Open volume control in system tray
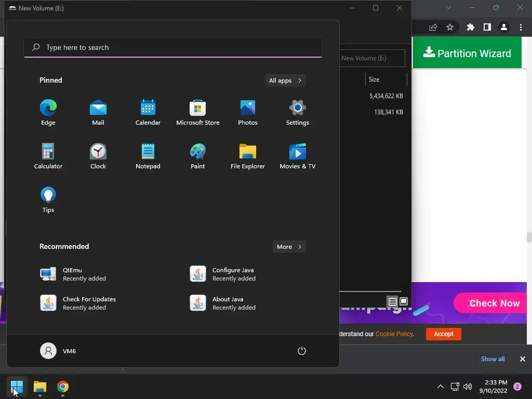Image resolution: width=532 pixels, height=399 pixels. click(x=468, y=387)
